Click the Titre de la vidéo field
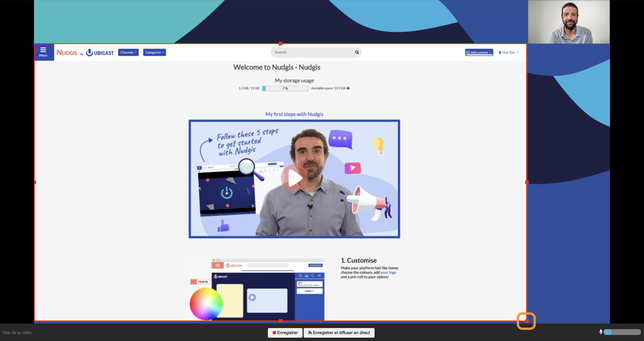Viewport: 644px width, 341px height. pos(17,333)
